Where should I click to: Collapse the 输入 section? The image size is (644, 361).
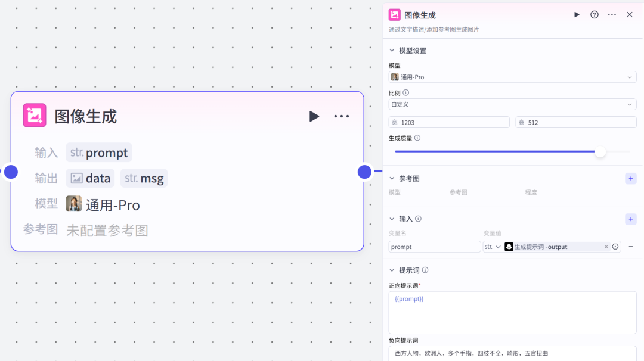[392, 219]
